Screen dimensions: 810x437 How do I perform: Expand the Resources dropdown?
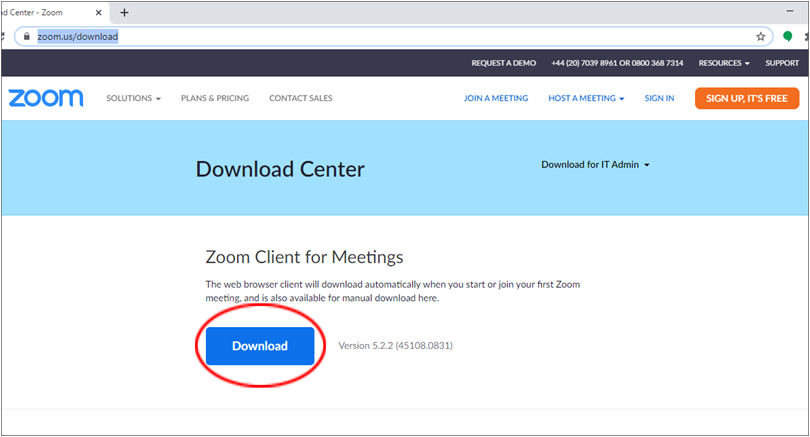(x=724, y=63)
